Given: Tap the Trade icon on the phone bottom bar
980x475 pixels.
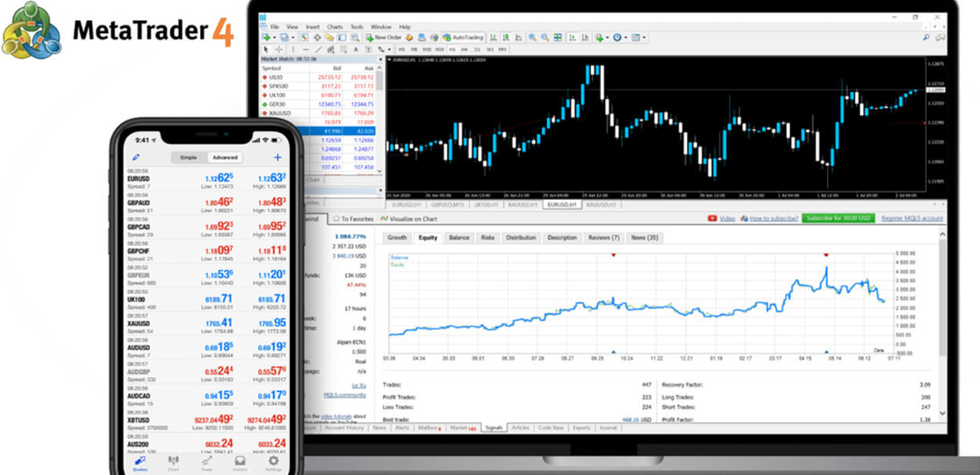Looking at the screenshot, I should (x=207, y=461).
